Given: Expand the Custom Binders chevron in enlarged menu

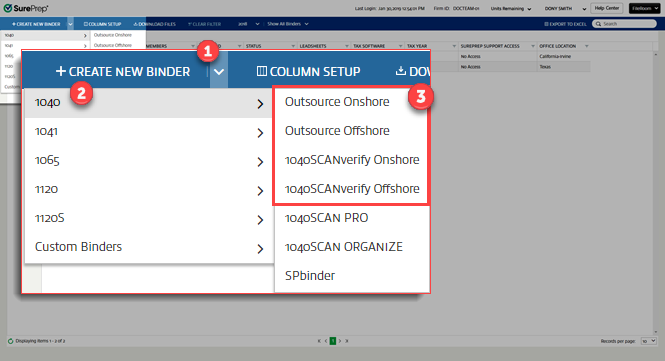Looking at the screenshot, I should (x=260, y=249).
